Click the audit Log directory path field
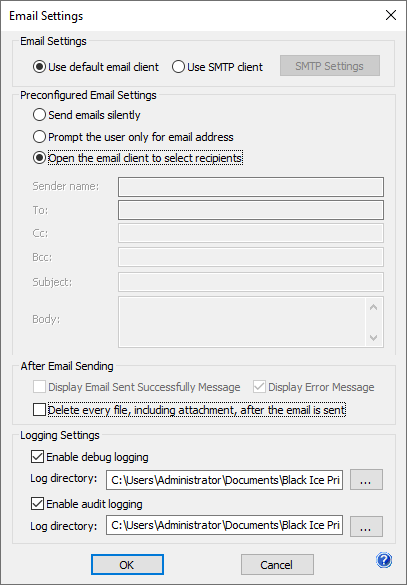Image resolution: width=407 pixels, height=585 pixels. point(224,525)
